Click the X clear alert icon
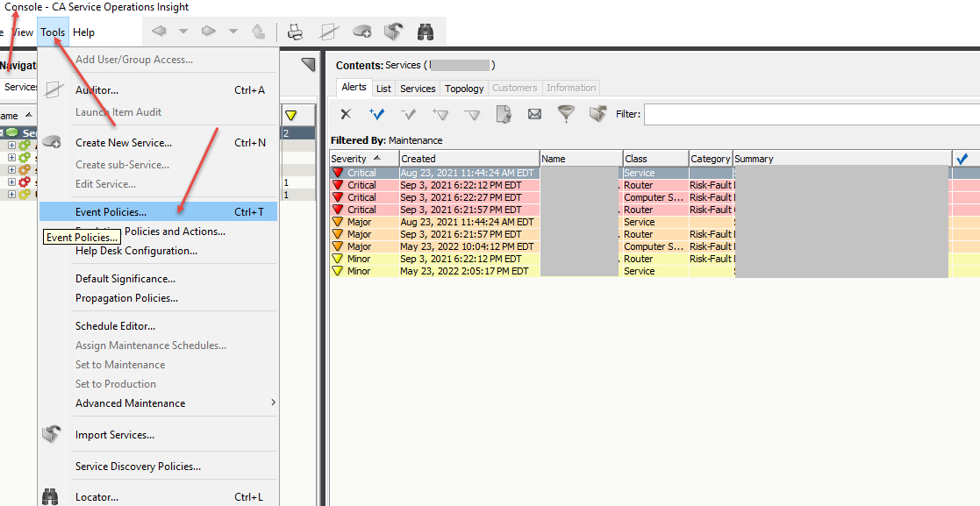Viewport: 980px width, 506px height. click(x=346, y=114)
